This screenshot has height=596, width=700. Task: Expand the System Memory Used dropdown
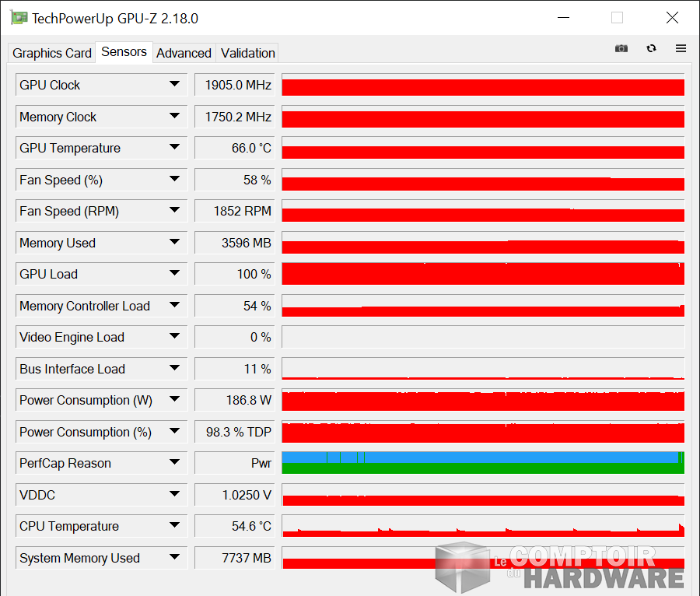pos(174,558)
